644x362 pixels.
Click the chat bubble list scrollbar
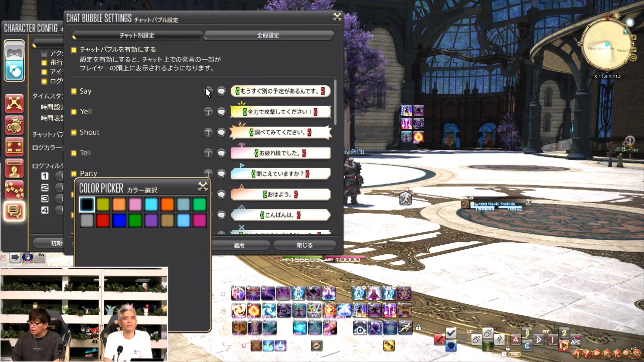pyautogui.click(x=335, y=102)
